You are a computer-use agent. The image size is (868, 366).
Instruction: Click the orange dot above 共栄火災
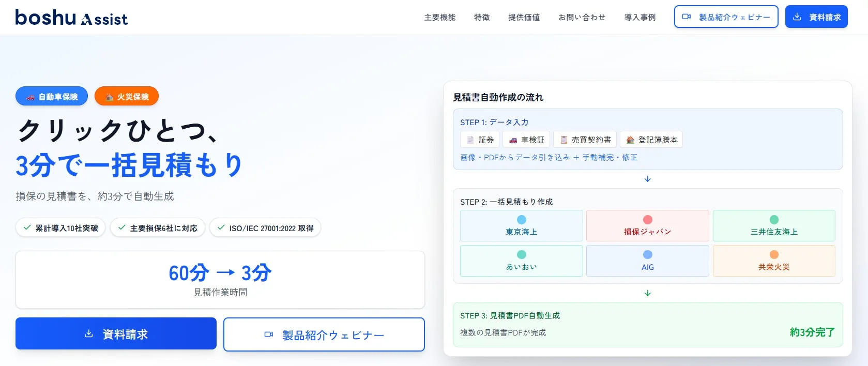coord(774,254)
